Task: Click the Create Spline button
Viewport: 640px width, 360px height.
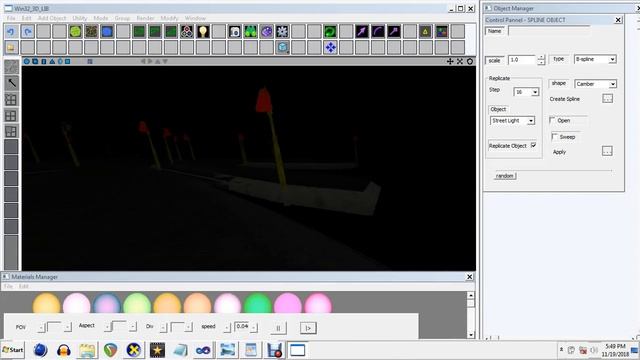Action: click(607, 98)
